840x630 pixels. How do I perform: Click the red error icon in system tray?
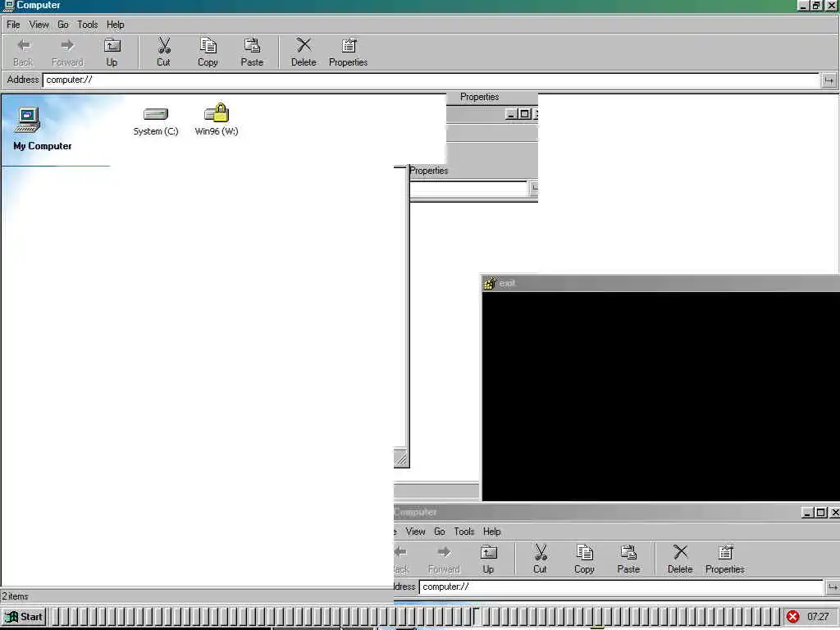(793, 617)
